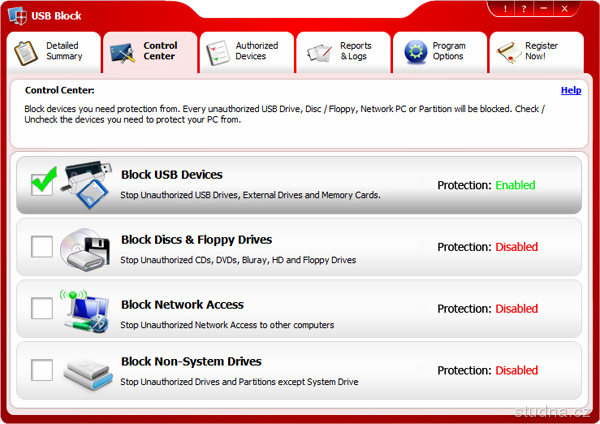This screenshot has width=600, height=424.
Task: Open the Authorized Devices tab
Action: pos(247,52)
